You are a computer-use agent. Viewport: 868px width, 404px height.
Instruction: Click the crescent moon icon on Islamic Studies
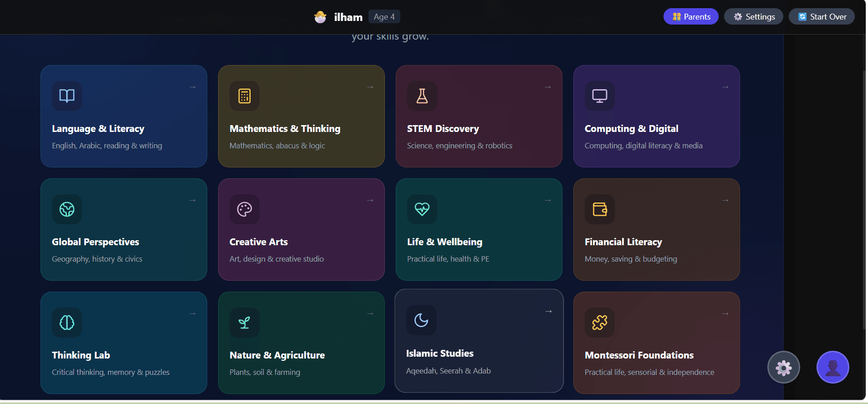[x=421, y=320]
